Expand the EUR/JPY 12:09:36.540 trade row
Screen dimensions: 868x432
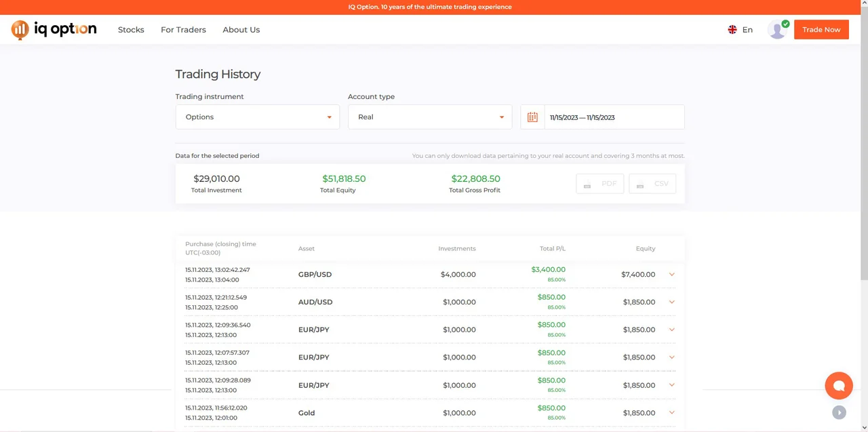point(672,330)
